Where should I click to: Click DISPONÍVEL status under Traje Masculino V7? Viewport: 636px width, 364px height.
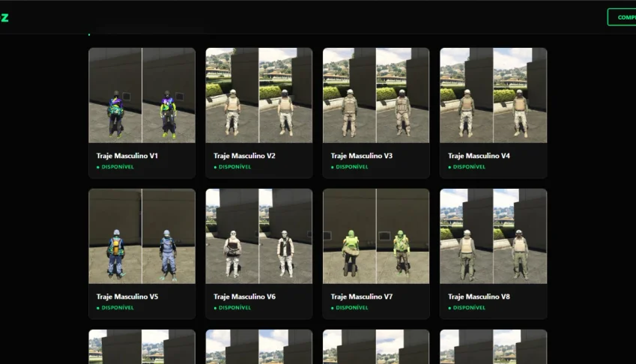tap(350, 308)
